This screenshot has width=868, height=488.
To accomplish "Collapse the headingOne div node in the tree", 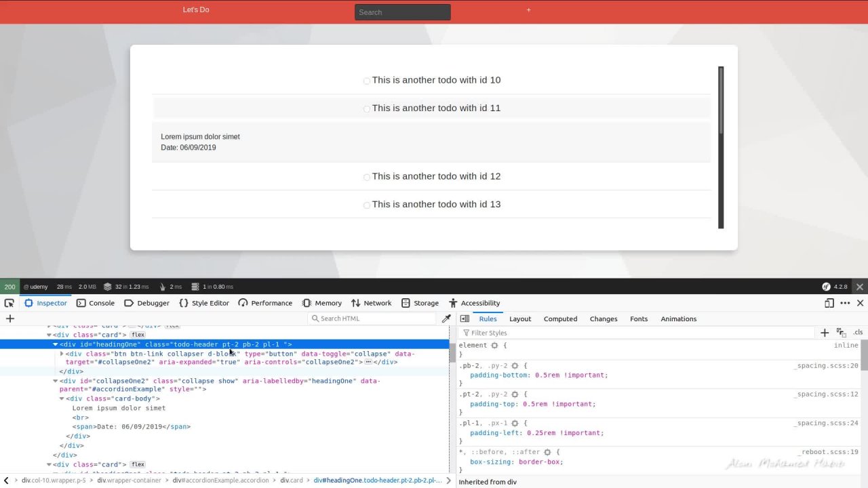I will click(x=56, y=344).
